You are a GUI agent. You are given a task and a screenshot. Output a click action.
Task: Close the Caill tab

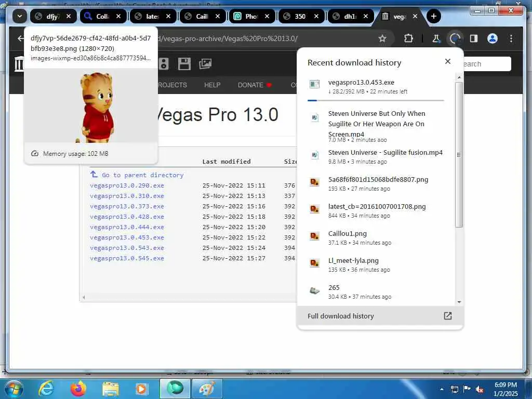point(218,16)
